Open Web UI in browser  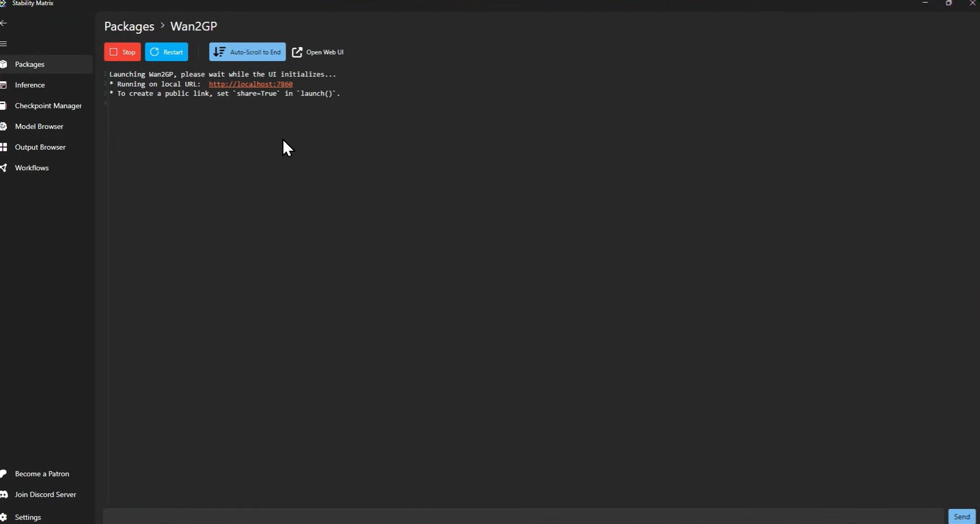coord(318,52)
